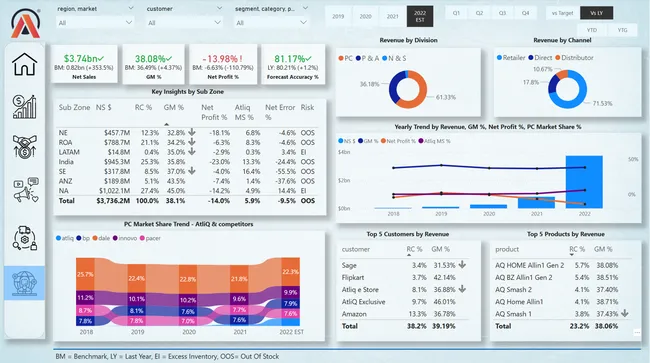Click the PC legend swatch in Revenue by Division
Screen dimensions: 650x363
pyautogui.click(x=341, y=58)
